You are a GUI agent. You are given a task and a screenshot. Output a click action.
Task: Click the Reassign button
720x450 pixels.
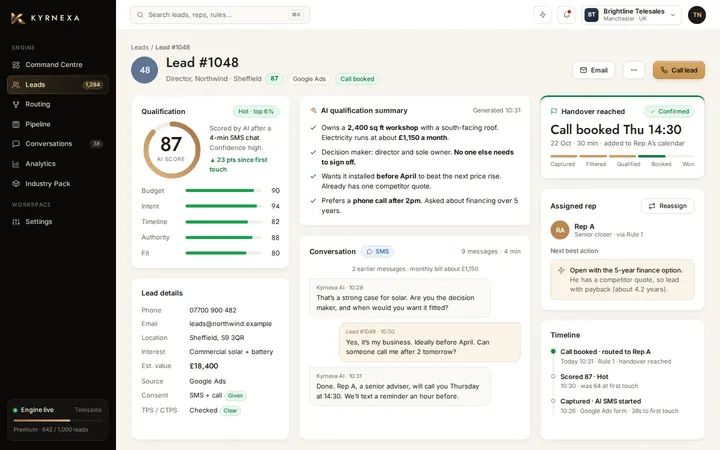coord(668,206)
